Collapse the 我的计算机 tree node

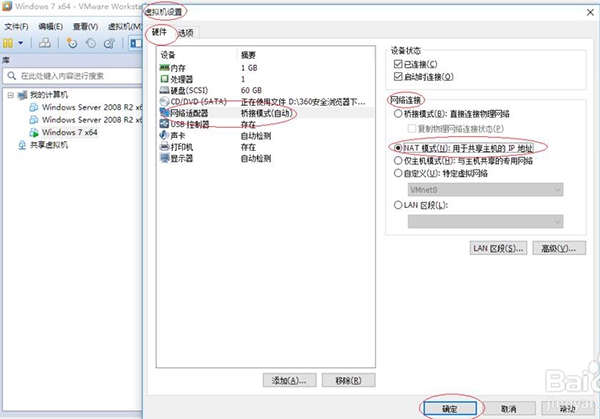pyautogui.click(x=11, y=95)
